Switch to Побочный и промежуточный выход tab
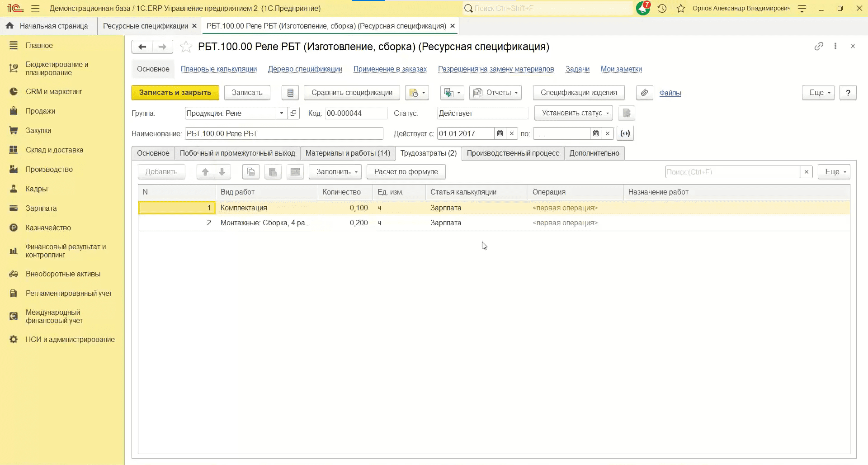 (x=237, y=153)
